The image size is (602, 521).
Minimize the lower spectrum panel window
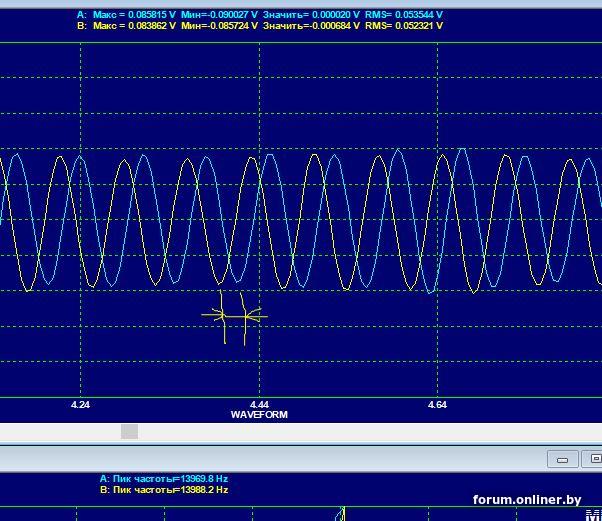click(562, 459)
